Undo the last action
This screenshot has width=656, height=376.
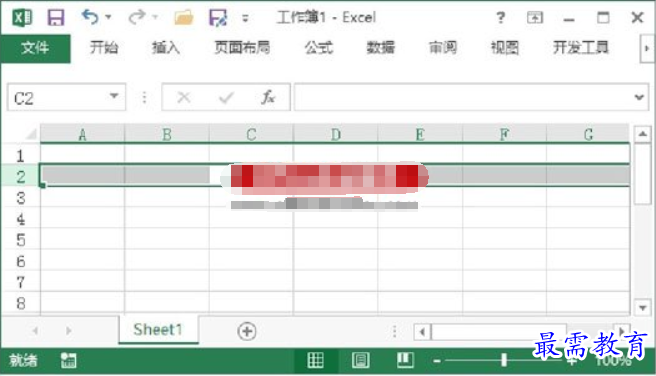pyautogui.click(x=90, y=17)
